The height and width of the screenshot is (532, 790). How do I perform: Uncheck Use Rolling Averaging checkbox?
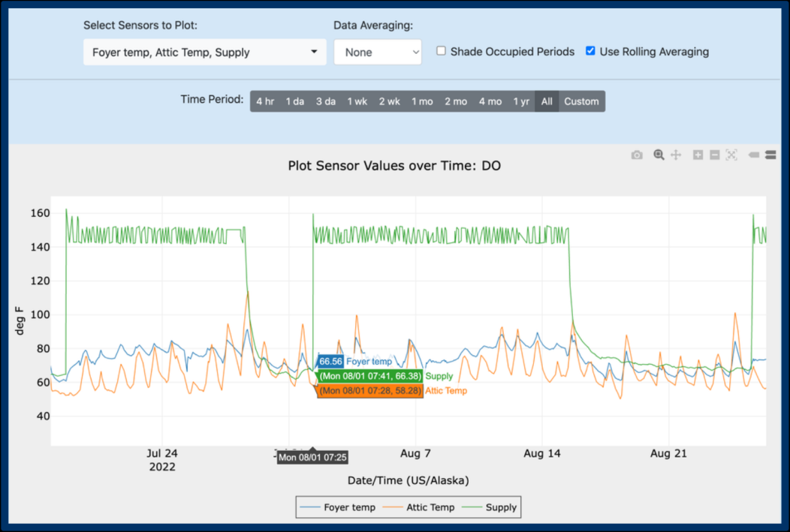pos(590,51)
